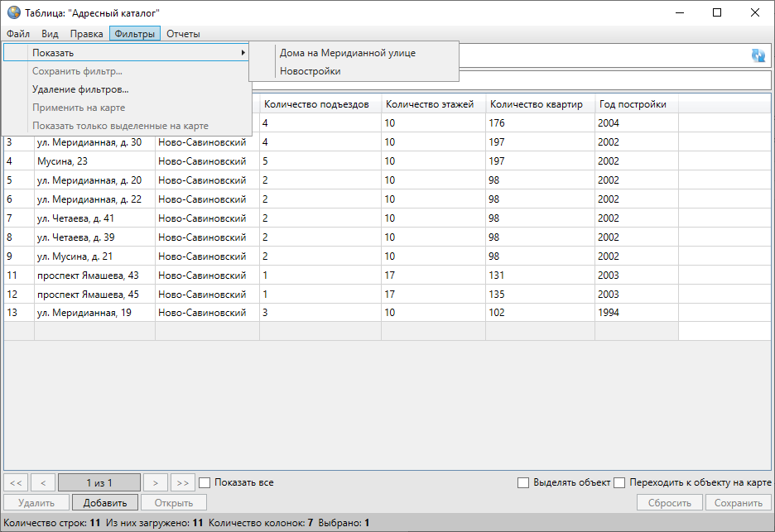Jump to last page with '>>' button
The height and width of the screenshot is (532, 775).
click(183, 482)
